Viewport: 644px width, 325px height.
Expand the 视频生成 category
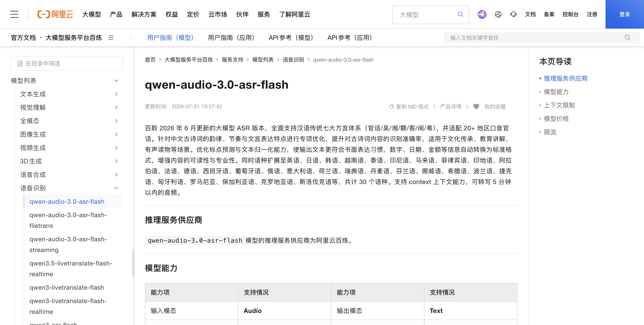pyautogui.click(x=116, y=148)
